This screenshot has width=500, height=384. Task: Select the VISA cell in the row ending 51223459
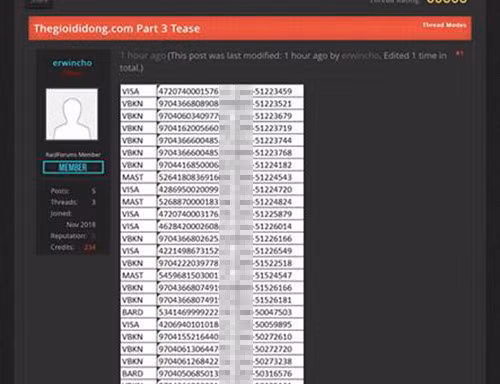coord(139,91)
